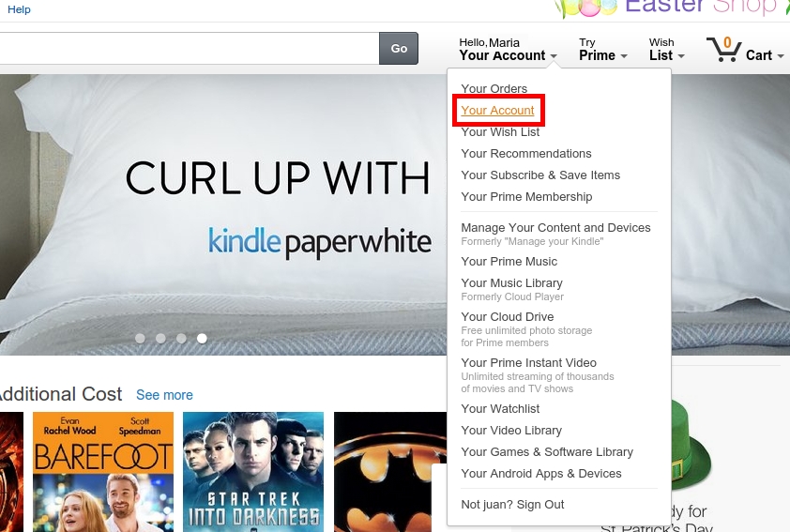Click the Go search button
The image size is (790, 532).
[x=399, y=49]
